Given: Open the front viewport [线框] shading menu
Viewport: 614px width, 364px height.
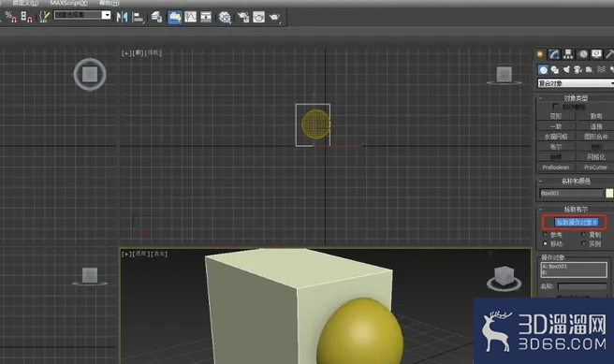Looking at the screenshot, I should tap(153, 52).
